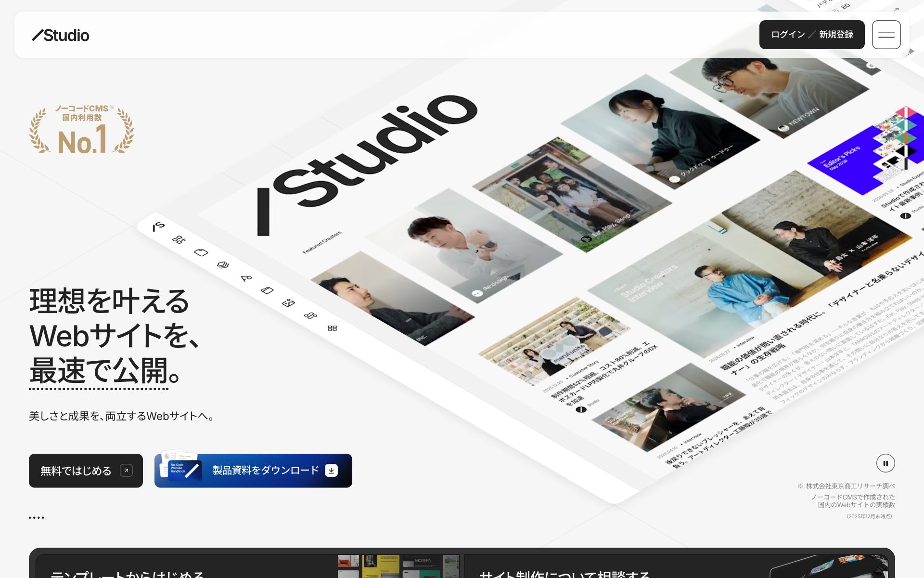This screenshot has width=924, height=578.
Task: Click the template thumbnails in bottom card
Action: pos(398,566)
